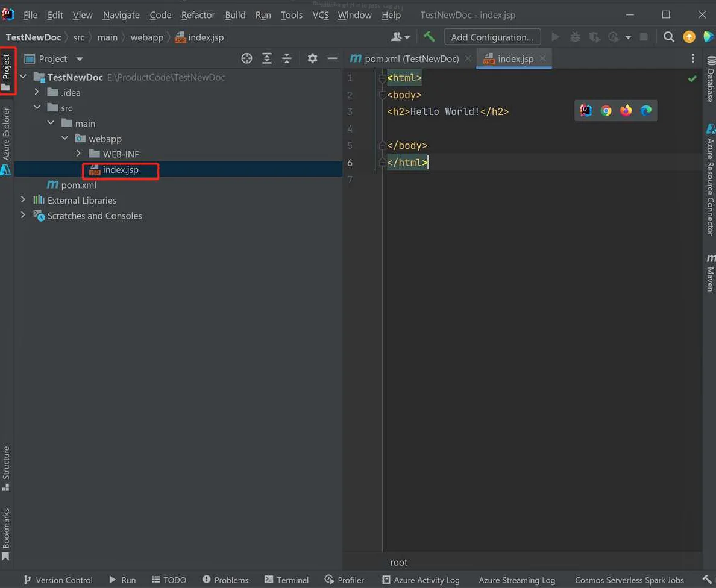The height and width of the screenshot is (588, 716).
Task: Toggle the Project tool window stripe button
Action: point(7,71)
